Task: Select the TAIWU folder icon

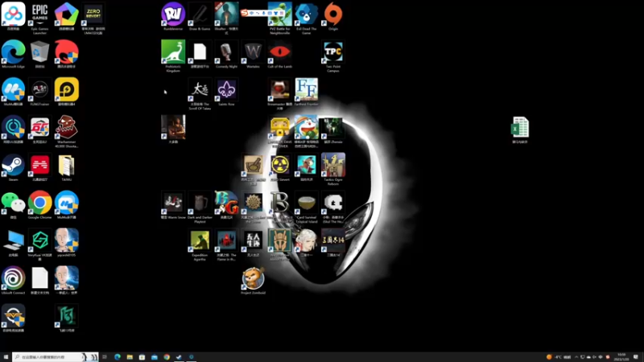Action: click(x=67, y=165)
